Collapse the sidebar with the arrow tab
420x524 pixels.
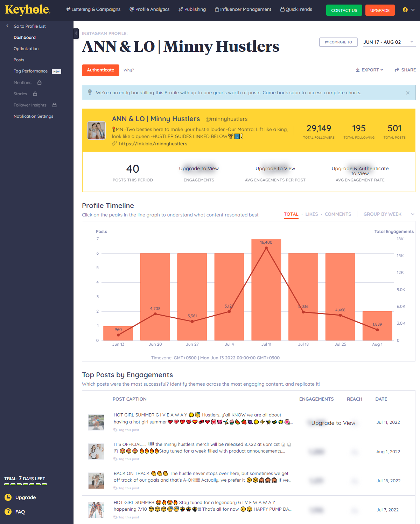[76, 33]
